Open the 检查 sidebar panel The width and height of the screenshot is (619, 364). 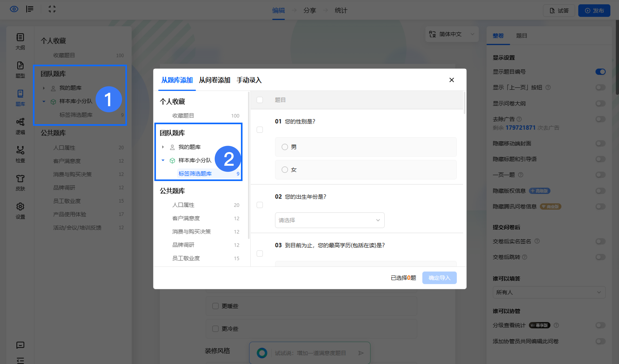[x=20, y=155]
